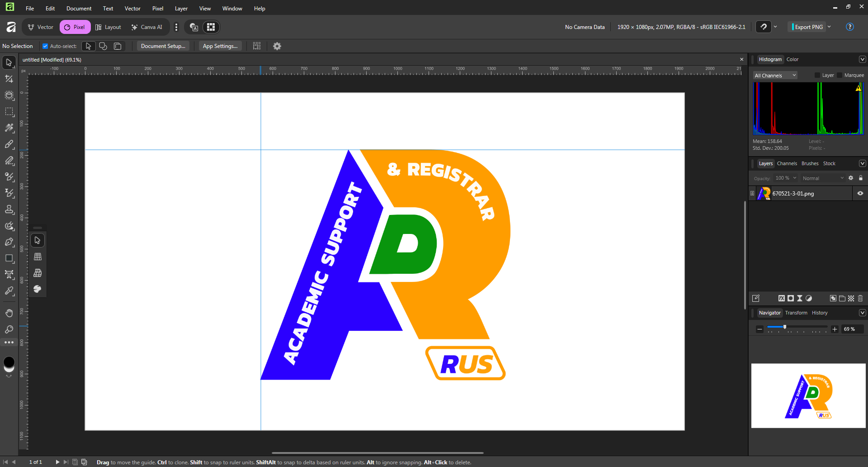Image resolution: width=868 pixels, height=467 pixels.
Task: Select the Crop tool in the toolbar
Action: tap(9, 79)
